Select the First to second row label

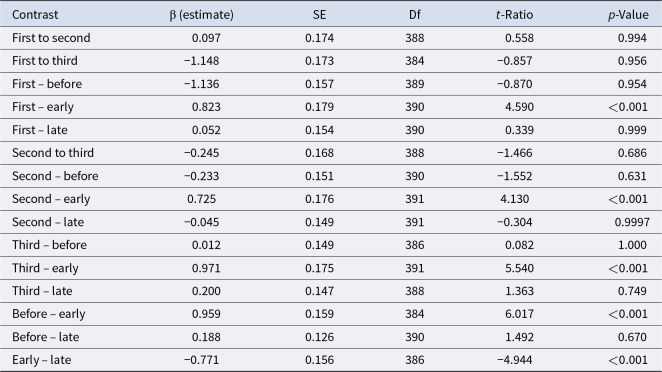51,38
